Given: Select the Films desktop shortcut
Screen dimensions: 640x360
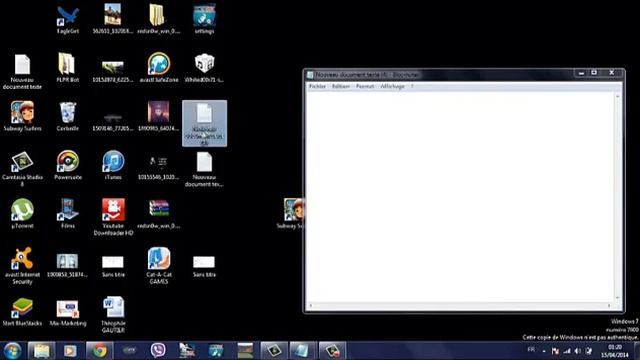Looking at the screenshot, I should click(68, 214).
